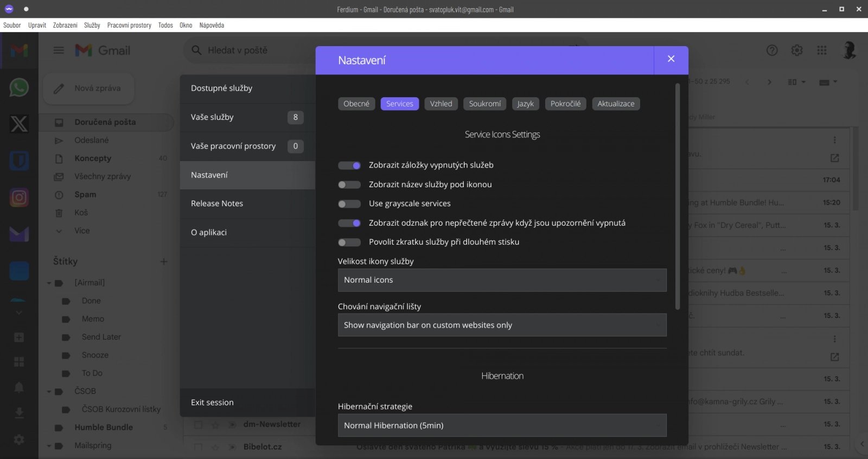Open the 'Chování navigační lišty' dropdown
This screenshot has width=868, height=459.
point(502,325)
